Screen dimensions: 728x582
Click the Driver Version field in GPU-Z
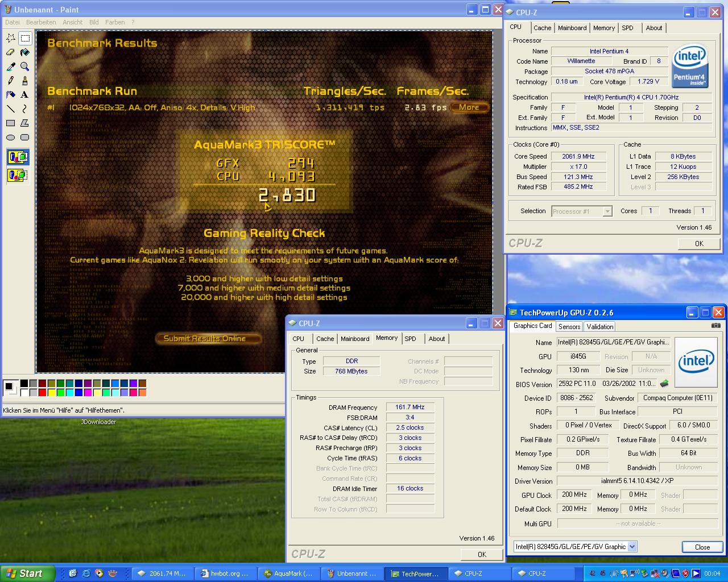pyautogui.click(x=638, y=481)
